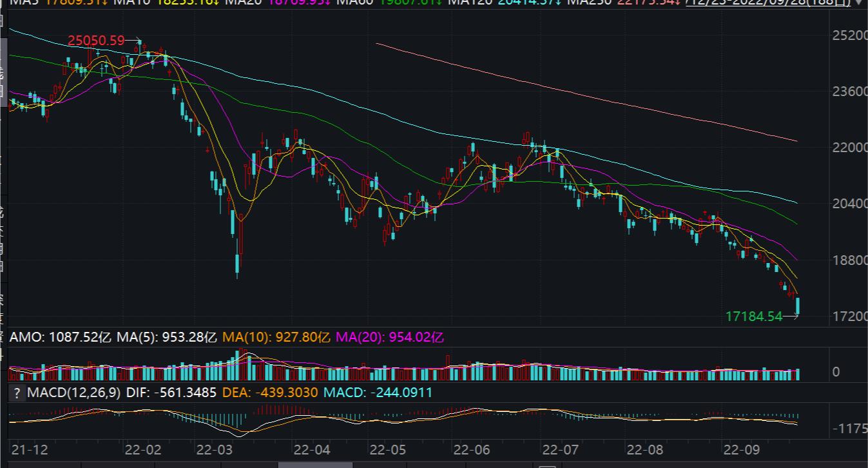Click the candlestick at the March 2022 low
The height and width of the screenshot is (468, 868).
[237, 265]
